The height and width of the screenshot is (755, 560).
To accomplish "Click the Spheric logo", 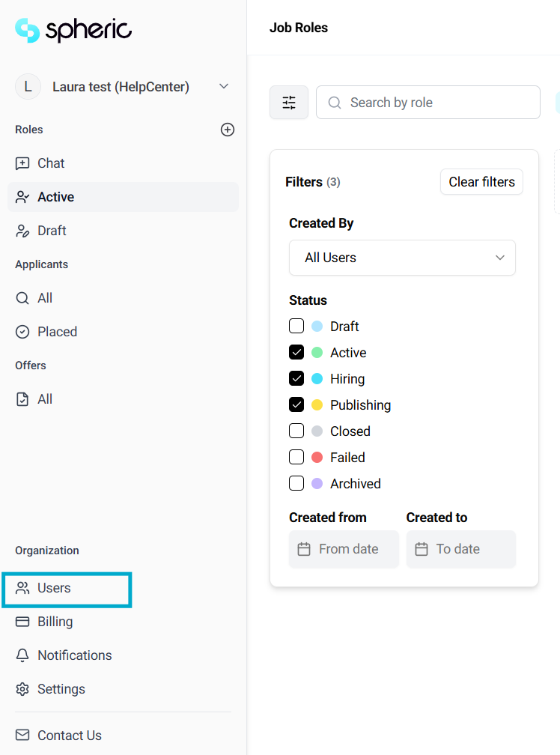I will (73, 30).
